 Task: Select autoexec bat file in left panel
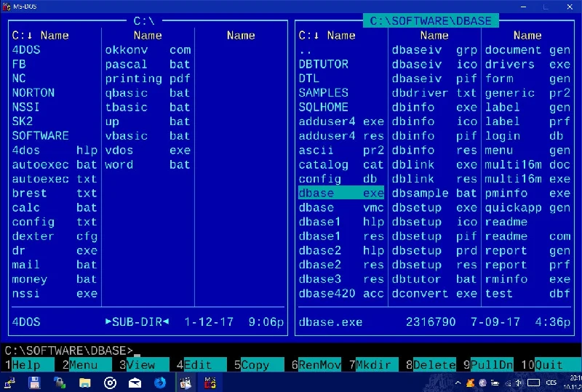pos(55,164)
